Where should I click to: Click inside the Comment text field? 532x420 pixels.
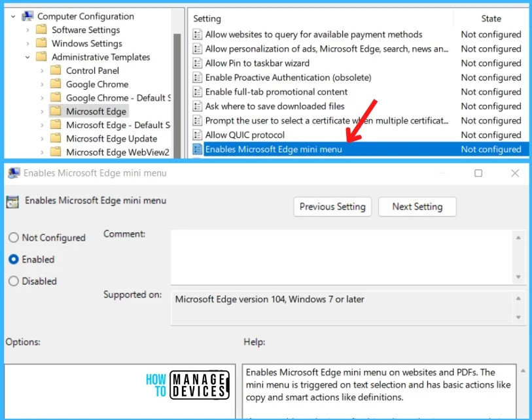click(x=342, y=257)
